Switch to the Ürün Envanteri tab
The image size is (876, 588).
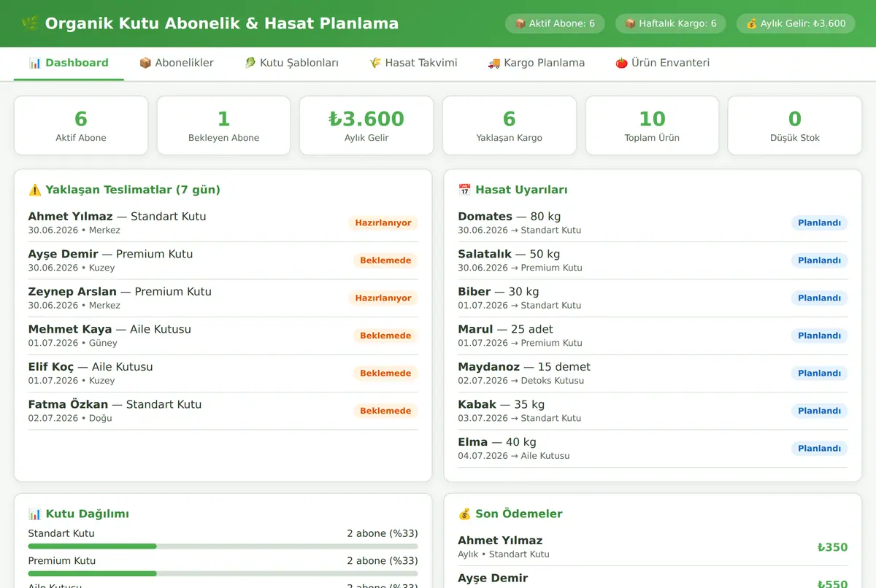tap(662, 63)
